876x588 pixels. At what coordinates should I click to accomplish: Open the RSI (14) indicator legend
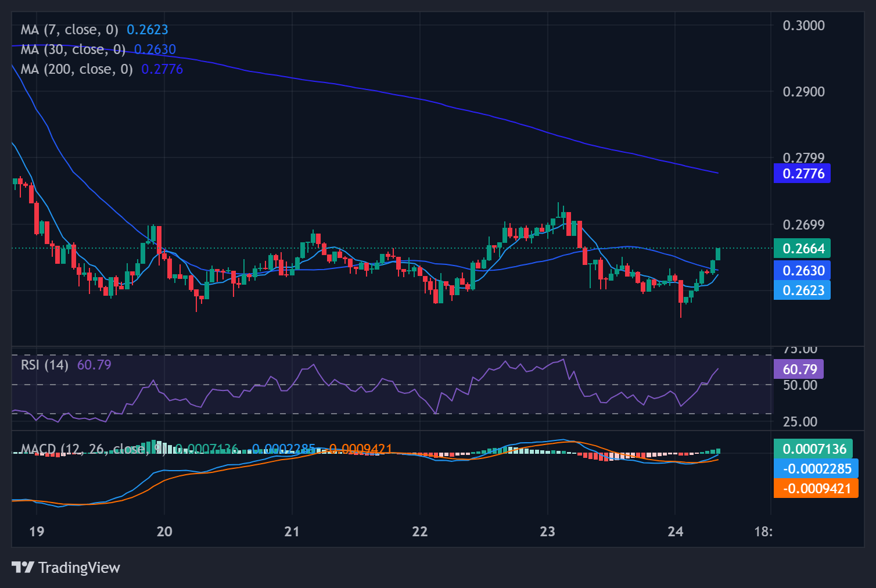[x=45, y=365]
